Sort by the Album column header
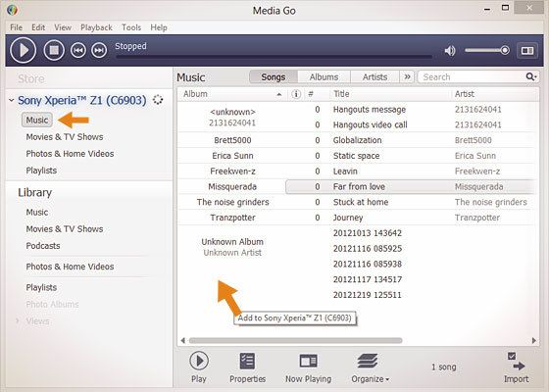The image size is (549, 392). pos(232,94)
